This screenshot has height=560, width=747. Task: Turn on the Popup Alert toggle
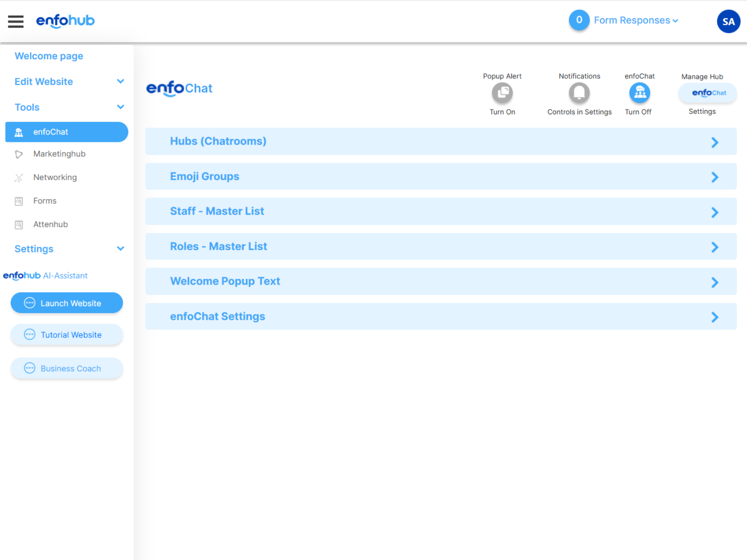click(x=502, y=93)
